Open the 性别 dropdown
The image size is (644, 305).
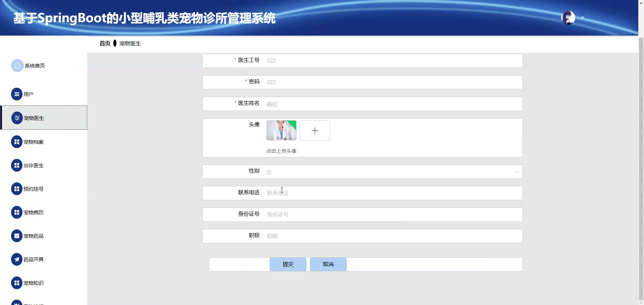point(392,172)
